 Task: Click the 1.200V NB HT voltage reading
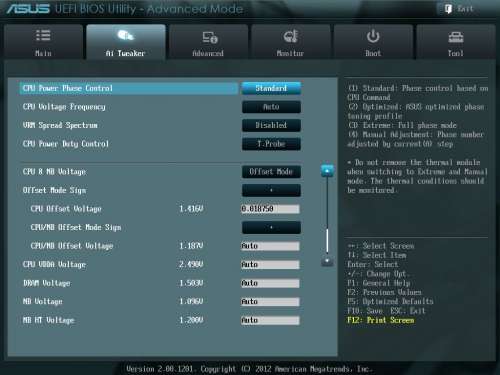click(191, 320)
